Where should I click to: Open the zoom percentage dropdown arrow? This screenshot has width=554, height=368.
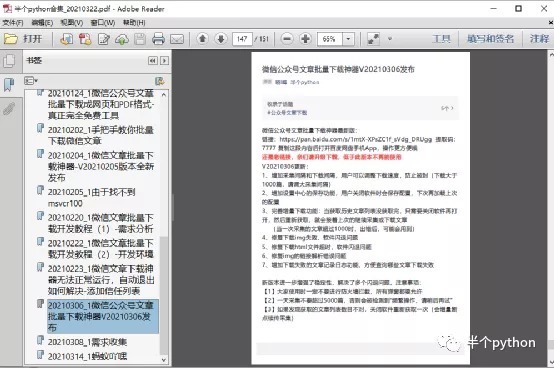pos(348,39)
